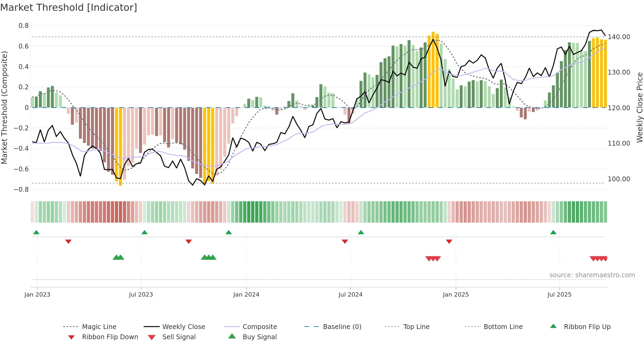Click the source: sharemaestro.com text

(x=592, y=275)
